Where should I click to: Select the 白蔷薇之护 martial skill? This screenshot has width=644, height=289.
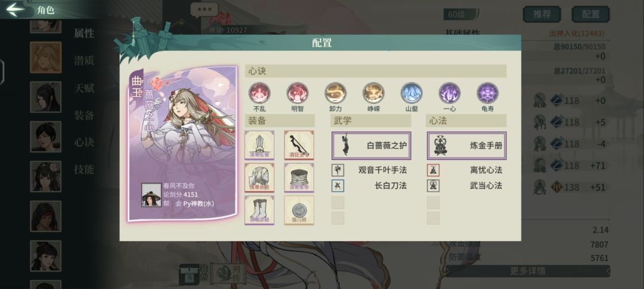(371, 146)
